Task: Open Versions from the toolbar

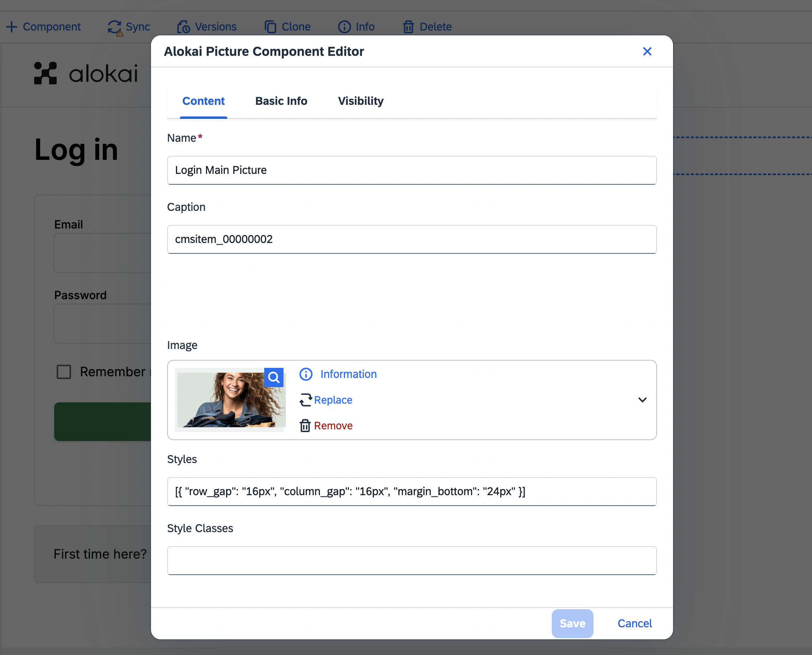Action: point(207,27)
